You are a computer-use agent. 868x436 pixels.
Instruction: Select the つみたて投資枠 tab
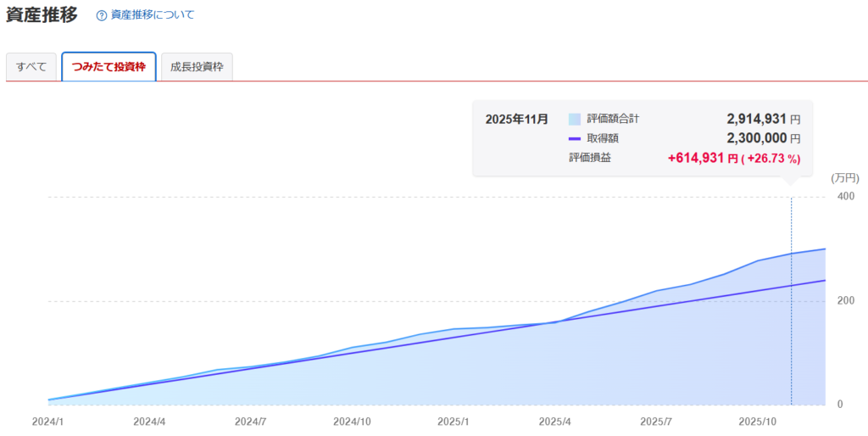[108, 67]
